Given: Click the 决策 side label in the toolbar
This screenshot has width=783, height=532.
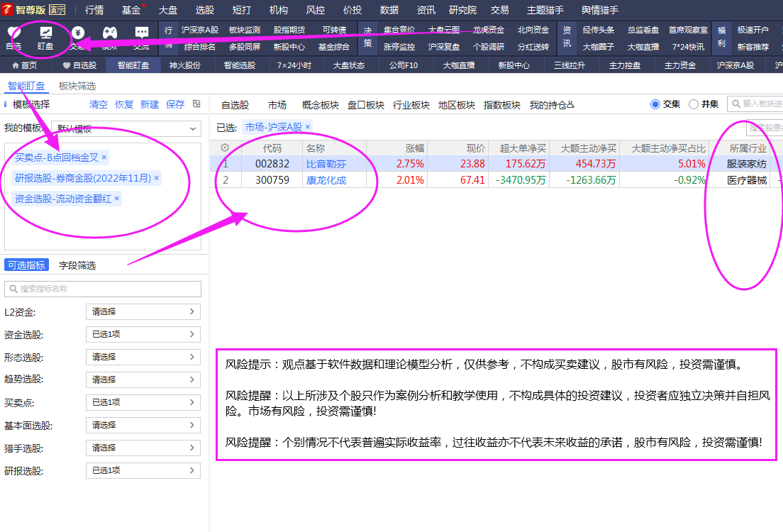Looking at the screenshot, I should [367, 37].
